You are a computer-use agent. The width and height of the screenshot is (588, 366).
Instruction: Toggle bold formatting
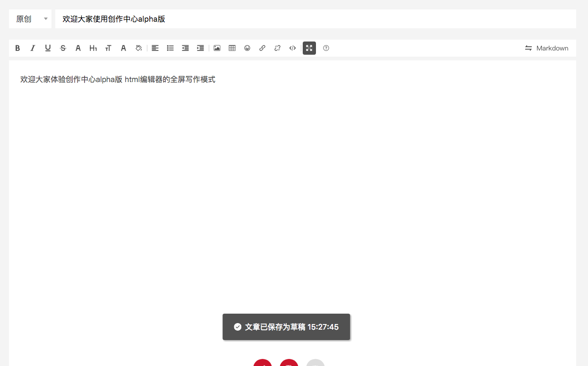tap(17, 48)
